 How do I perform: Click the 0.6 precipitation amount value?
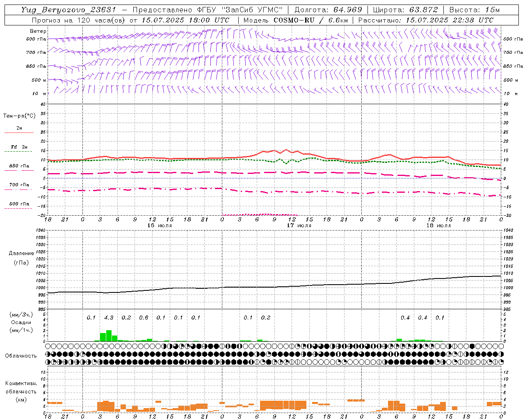pos(144,318)
